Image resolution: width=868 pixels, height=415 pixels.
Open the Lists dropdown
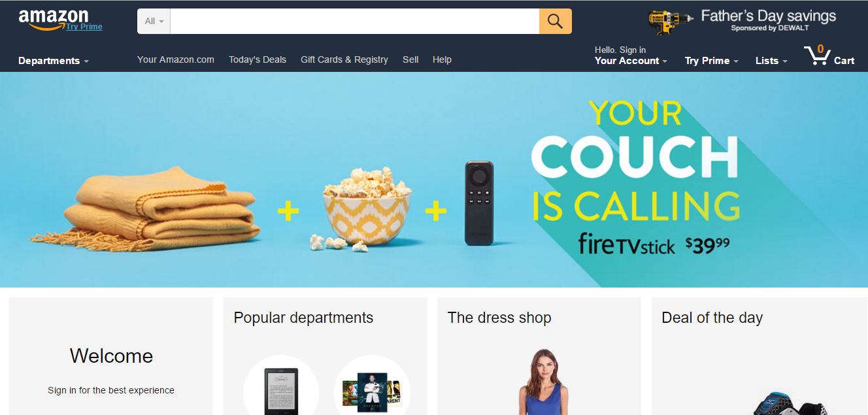tap(771, 61)
